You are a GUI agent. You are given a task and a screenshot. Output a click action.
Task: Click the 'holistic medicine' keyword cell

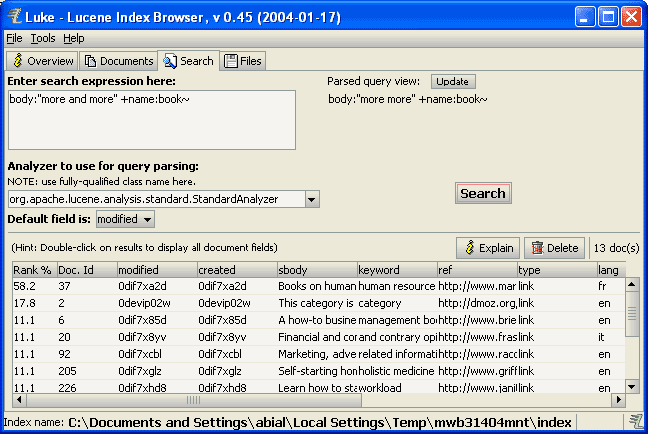click(397, 371)
